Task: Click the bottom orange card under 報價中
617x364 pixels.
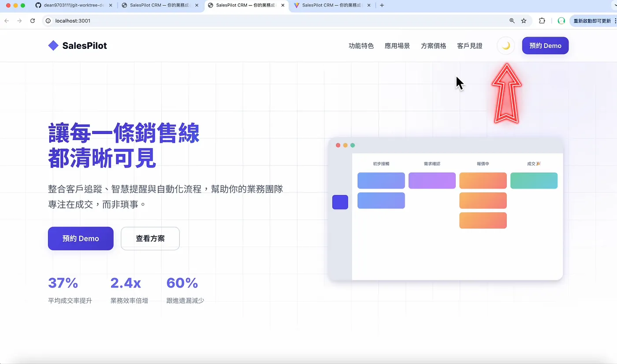Action: 483,220
